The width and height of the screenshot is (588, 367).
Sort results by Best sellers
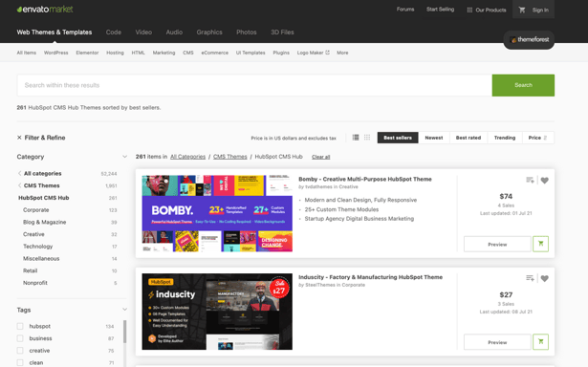point(398,138)
